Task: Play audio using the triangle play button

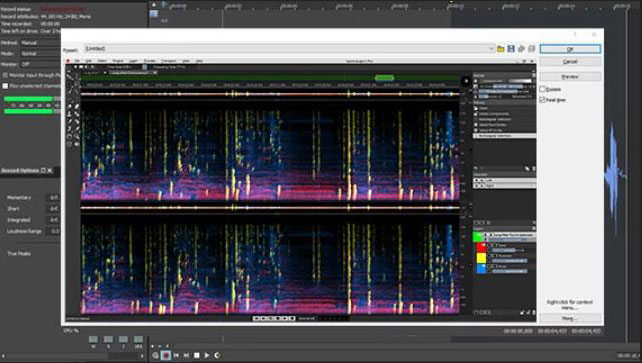Action: [x=207, y=355]
